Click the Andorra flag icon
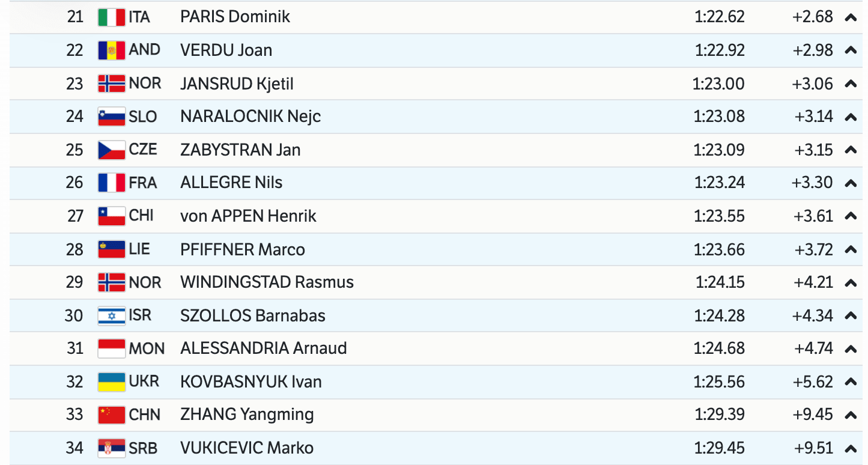The height and width of the screenshot is (465, 868). point(111,50)
